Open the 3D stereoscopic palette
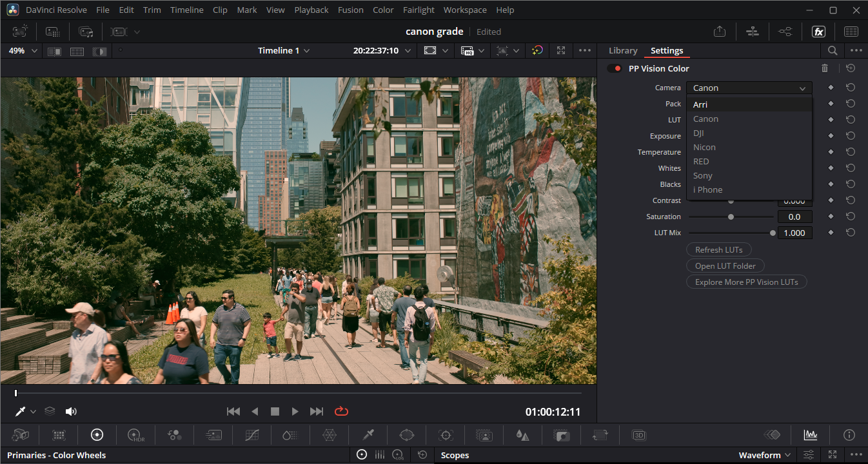Viewport: 868px width, 464px height. click(639, 435)
